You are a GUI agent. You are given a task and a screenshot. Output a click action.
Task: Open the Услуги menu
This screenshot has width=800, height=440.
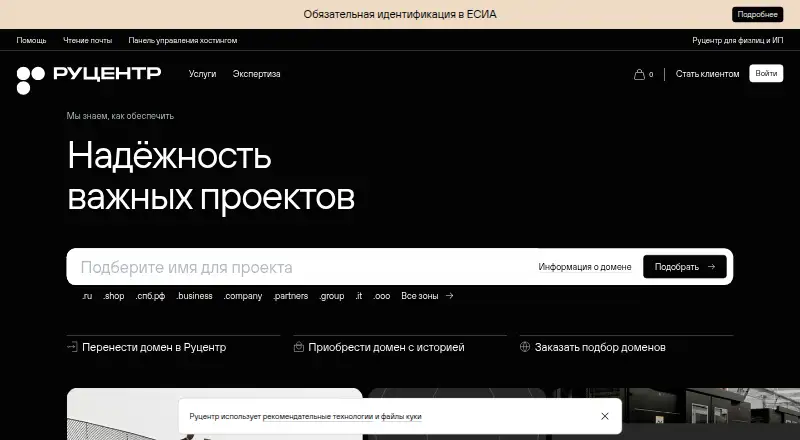coord(203,74)
